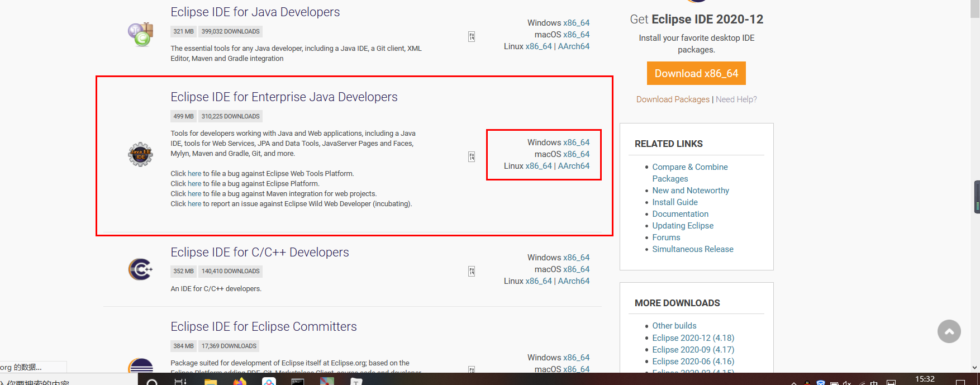Image resolution: width=980 pixels, height=385 pixels.
Task: Open the Download Packages link
Action: [x=673, y=99]
